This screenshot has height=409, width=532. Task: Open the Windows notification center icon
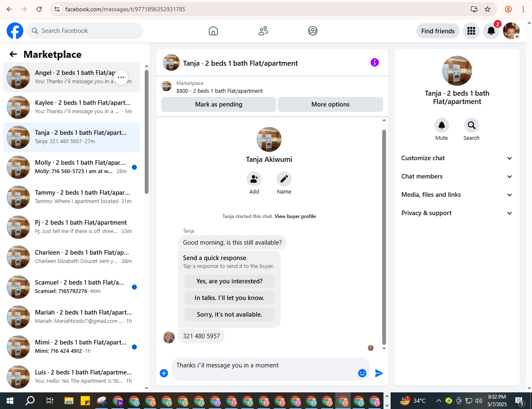pos(519,401)
